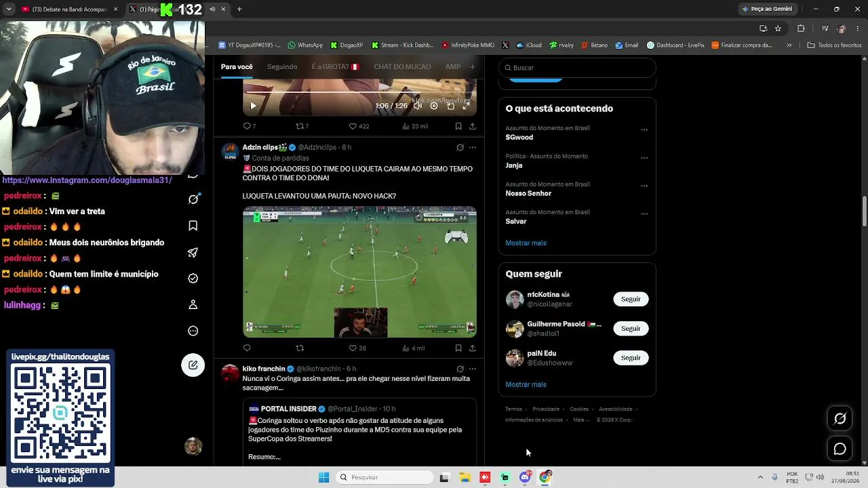
Task: Open more options for Nosso Senhor trend
Action: (644, 186)
